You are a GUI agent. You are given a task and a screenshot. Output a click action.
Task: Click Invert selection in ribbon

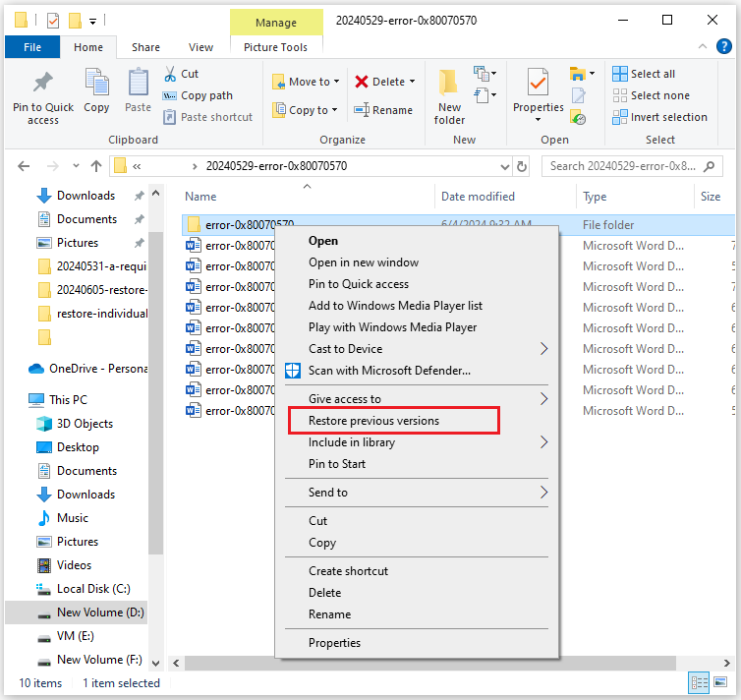[x=659, y=117]
